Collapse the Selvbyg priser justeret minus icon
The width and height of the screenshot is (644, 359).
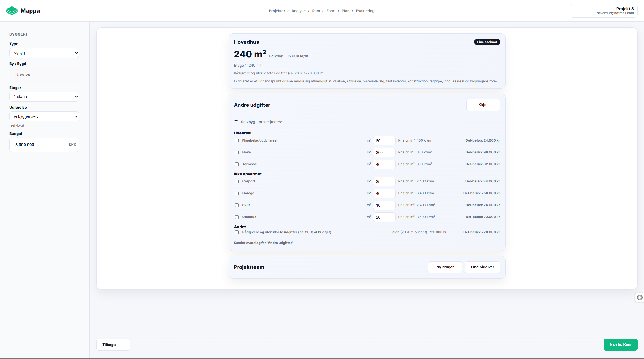[x=236, y=121]
